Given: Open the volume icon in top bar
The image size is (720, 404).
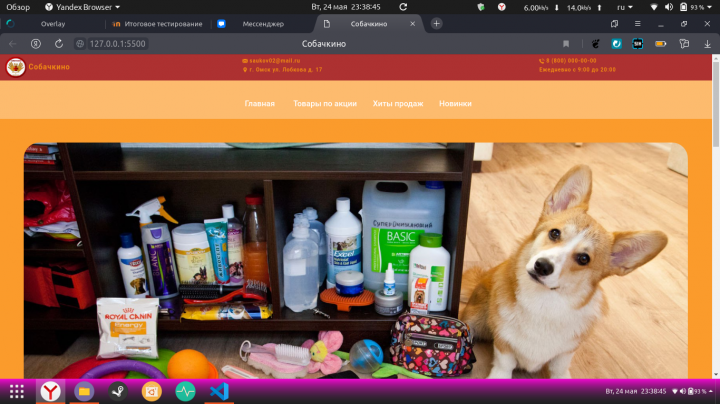Looking at the screenshot, I should tap(669, 7).
